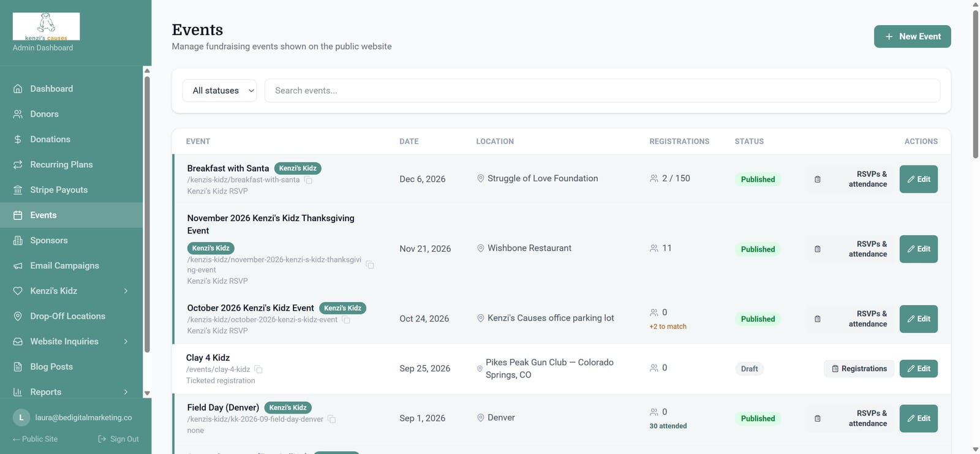Screen dimensions: 980x454
Task: Edit the Clay 4 Kidz event
Action: [918, 368]
